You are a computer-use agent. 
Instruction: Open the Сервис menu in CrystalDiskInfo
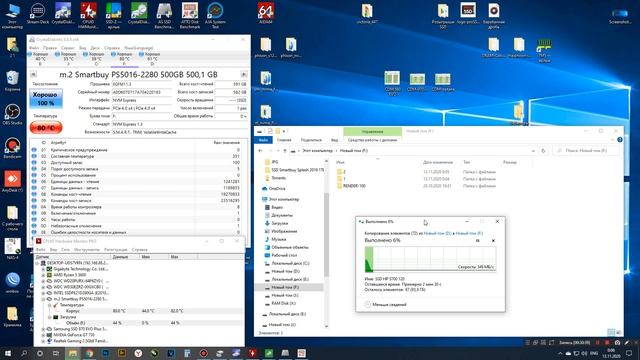point(68,48)
